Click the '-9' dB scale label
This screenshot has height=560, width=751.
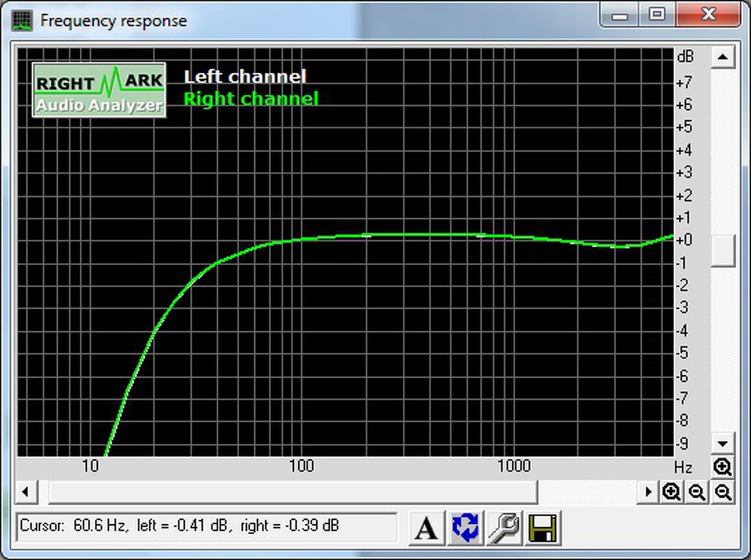tap(682, 443)
